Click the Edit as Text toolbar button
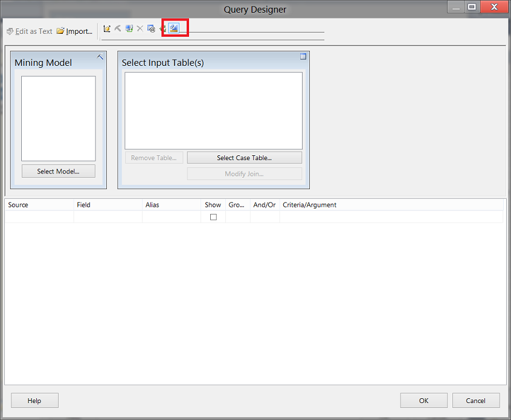 click(30, 31)
